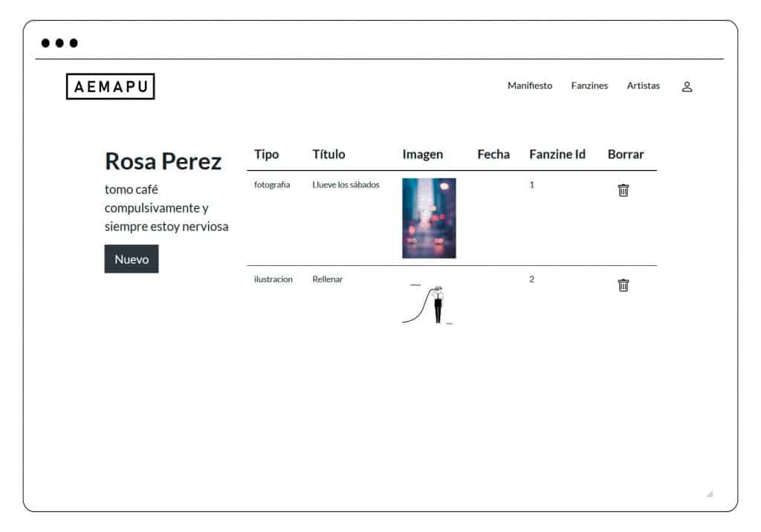Click the AEMAPU logo
Viewport: 761px width, 532px height.
110,86
